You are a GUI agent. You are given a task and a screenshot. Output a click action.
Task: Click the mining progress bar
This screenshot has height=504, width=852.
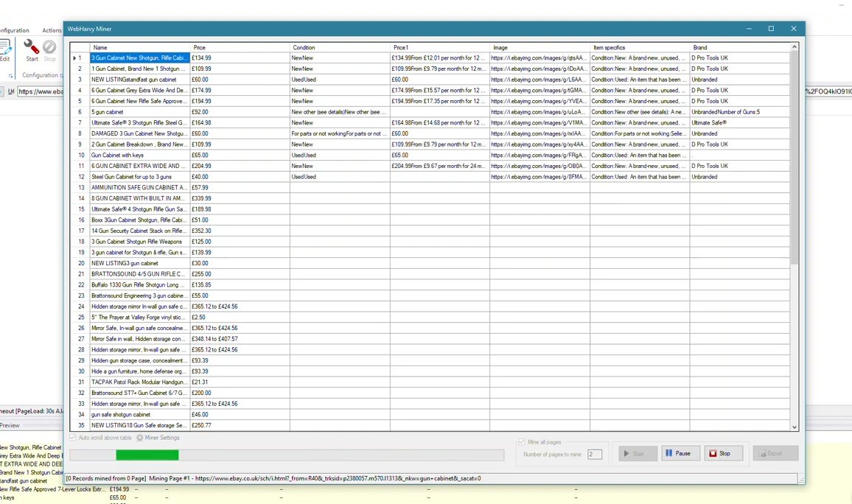click(287, 455)
